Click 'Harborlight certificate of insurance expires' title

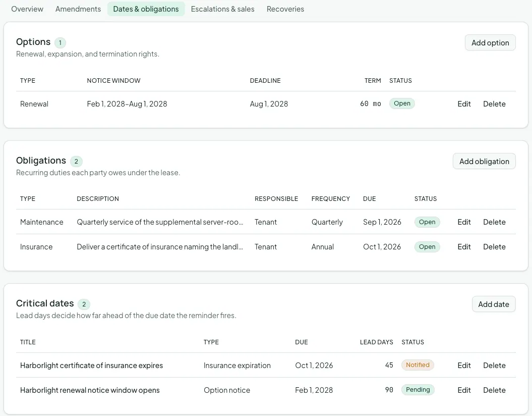[x=92, y=366]
